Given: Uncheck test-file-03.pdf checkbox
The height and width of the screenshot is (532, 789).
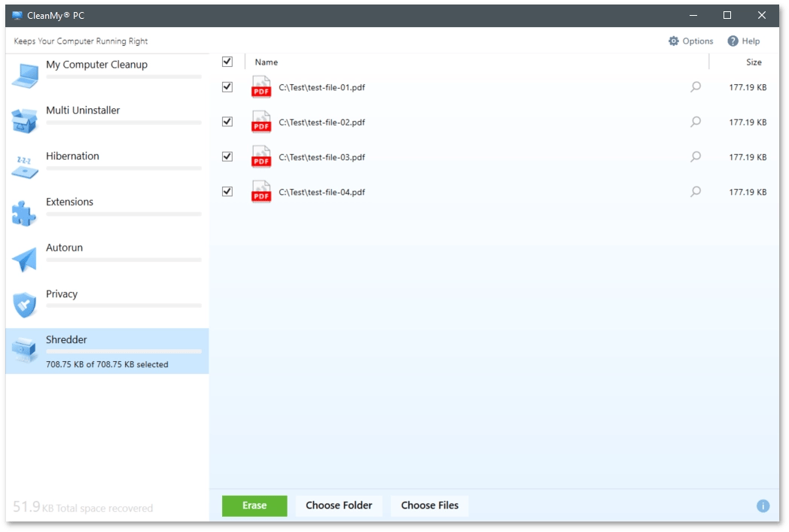Looking at the screenshot, I should [227, 157].
